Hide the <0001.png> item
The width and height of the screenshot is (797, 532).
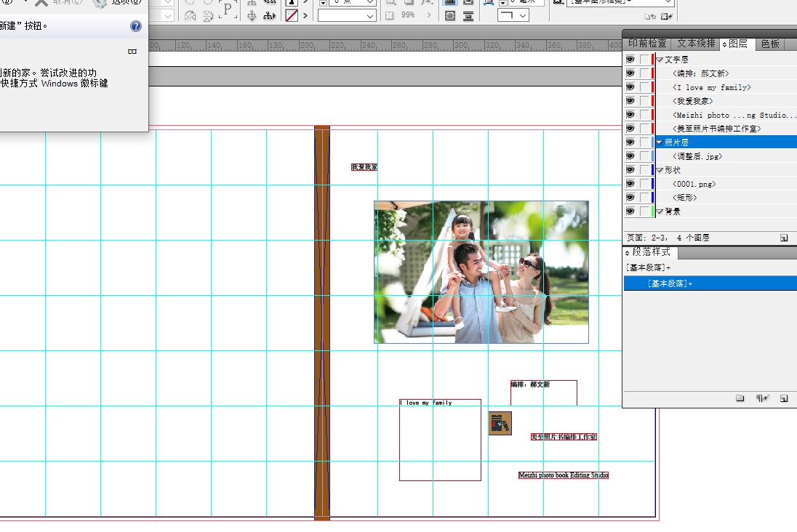630,183
